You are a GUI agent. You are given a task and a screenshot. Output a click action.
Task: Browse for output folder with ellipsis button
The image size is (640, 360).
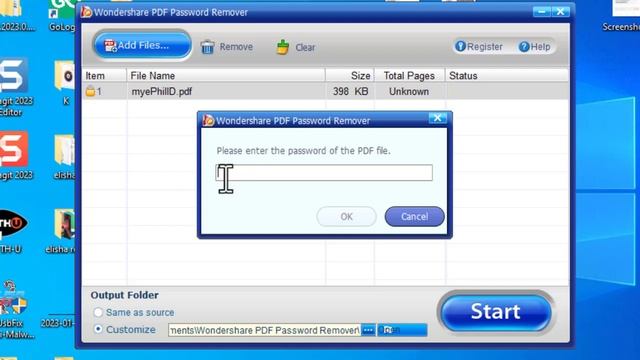click(x=368, y=330)
